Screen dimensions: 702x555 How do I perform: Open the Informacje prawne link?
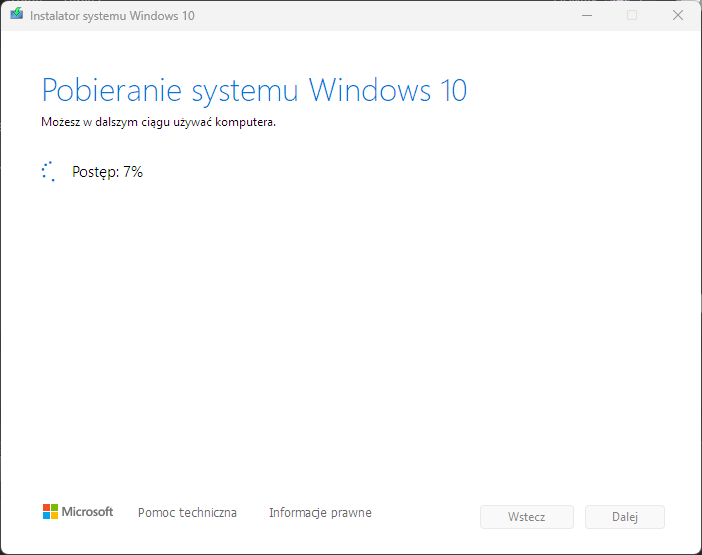320,512
